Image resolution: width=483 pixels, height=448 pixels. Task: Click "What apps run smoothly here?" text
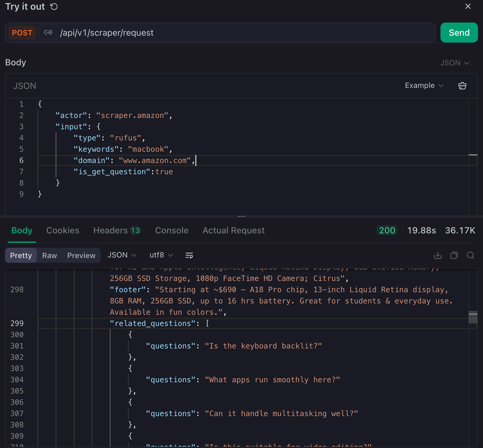[x=272, y=380]
